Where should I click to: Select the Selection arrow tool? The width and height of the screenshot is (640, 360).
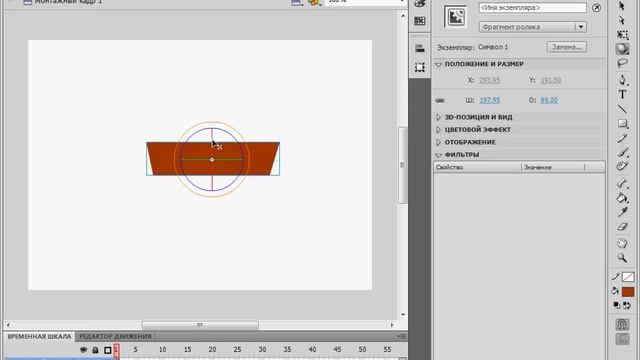click(x=622, y=6)
